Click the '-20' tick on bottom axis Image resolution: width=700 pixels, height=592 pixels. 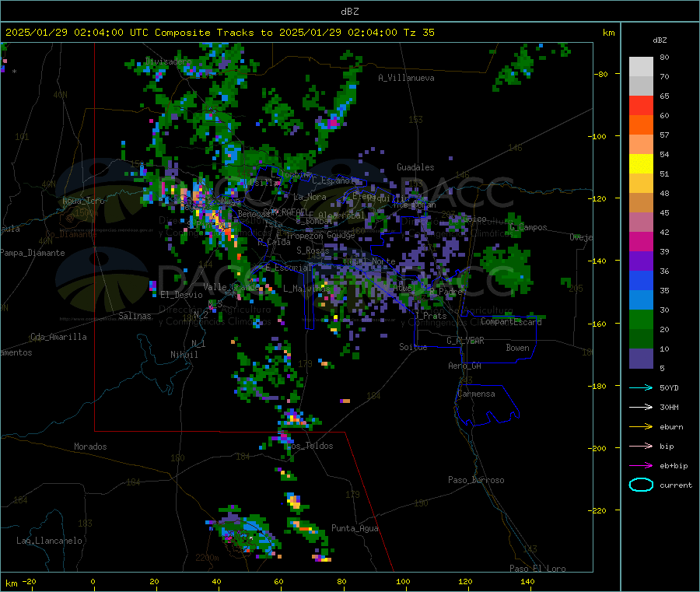(x=30, y=581)
